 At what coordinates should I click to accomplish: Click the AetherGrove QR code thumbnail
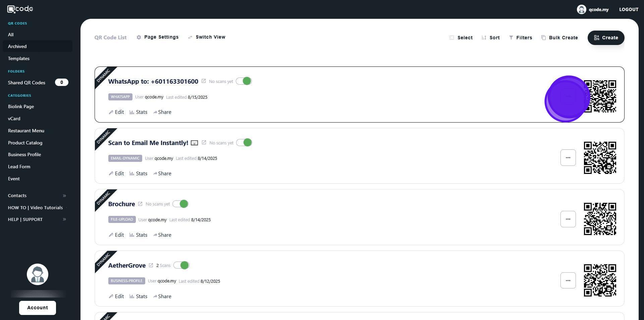[600, 280]
